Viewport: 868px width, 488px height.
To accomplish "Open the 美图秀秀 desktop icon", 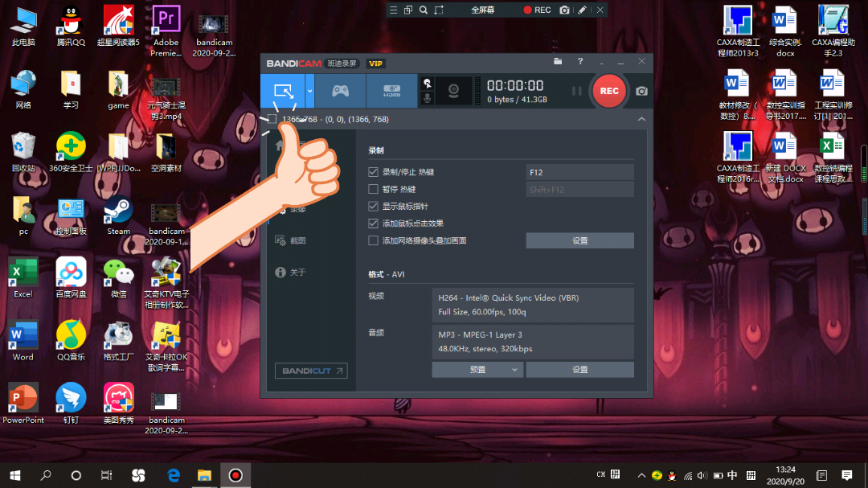I will [118, 404].
